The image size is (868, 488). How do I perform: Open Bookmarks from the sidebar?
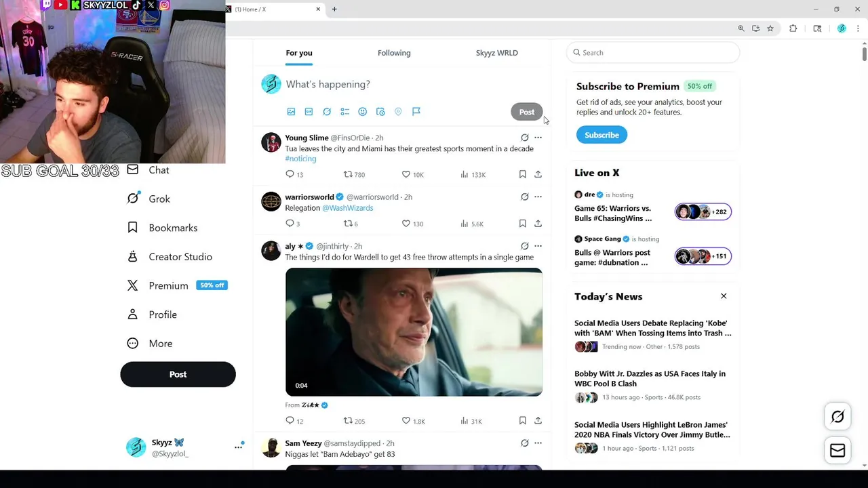[x=162, y=228]
